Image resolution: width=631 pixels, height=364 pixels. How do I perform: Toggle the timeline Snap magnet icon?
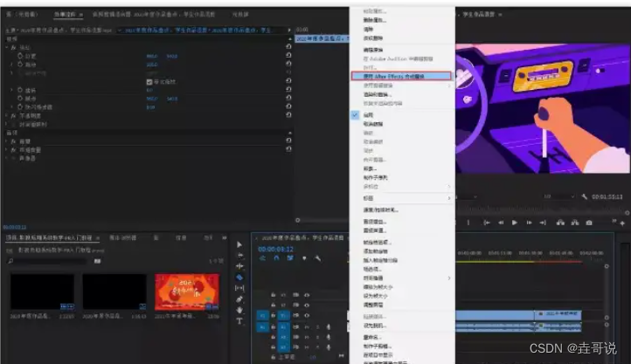coord(276,258)
